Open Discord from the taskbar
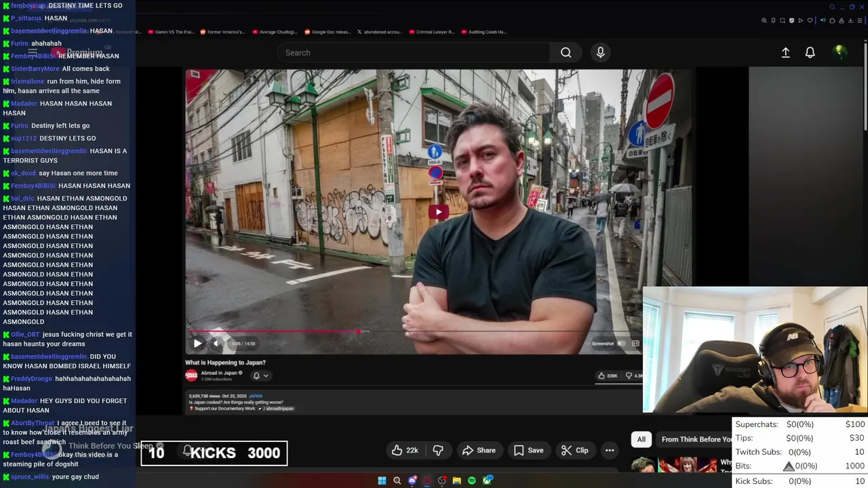Viewport: 868px width, 488px height. coord(412,481)
